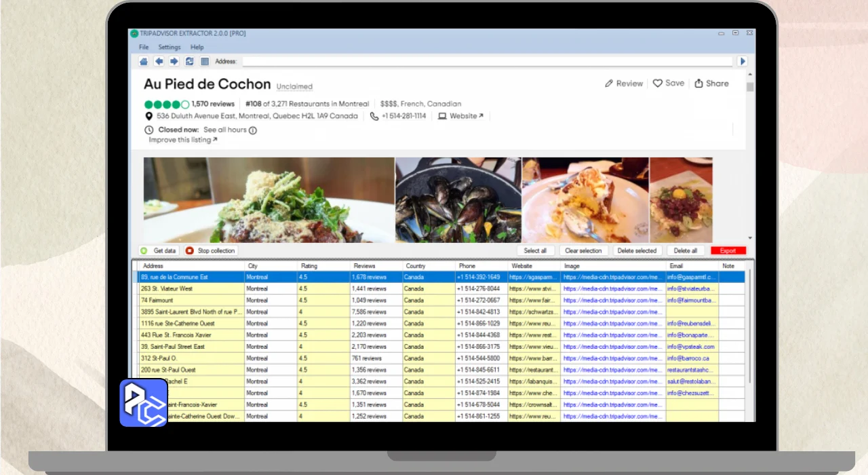Save the restaurant with heart icon
The image size is (868, 475).
(669, 83)
